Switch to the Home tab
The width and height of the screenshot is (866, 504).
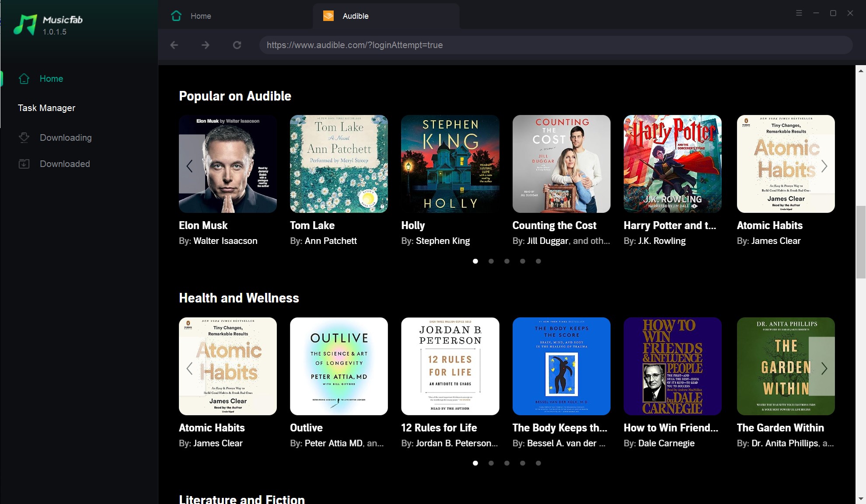[x=236, y=16]
